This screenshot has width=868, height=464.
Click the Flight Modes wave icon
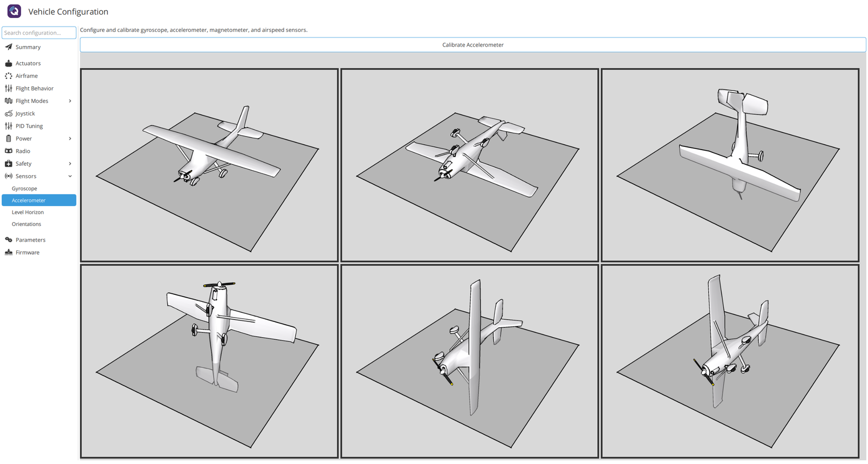click(9, 101)
